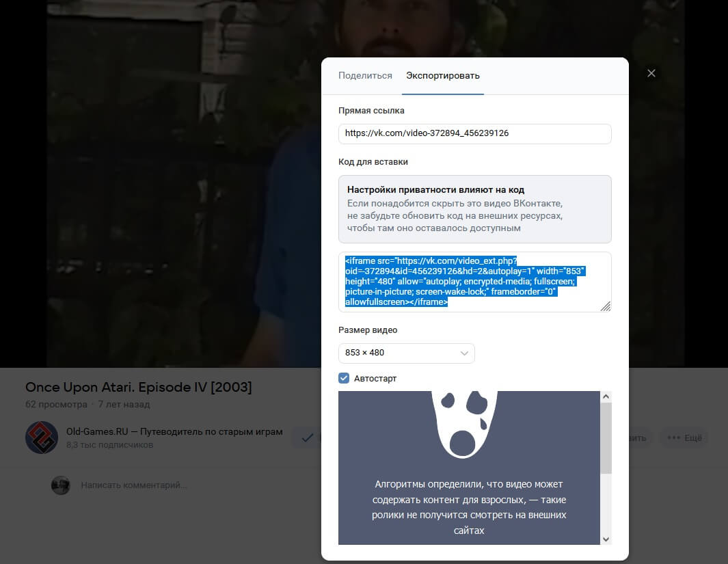The image size is (728, 564).
Task: Open the Ещё more options button
Action: pos(684,438)
